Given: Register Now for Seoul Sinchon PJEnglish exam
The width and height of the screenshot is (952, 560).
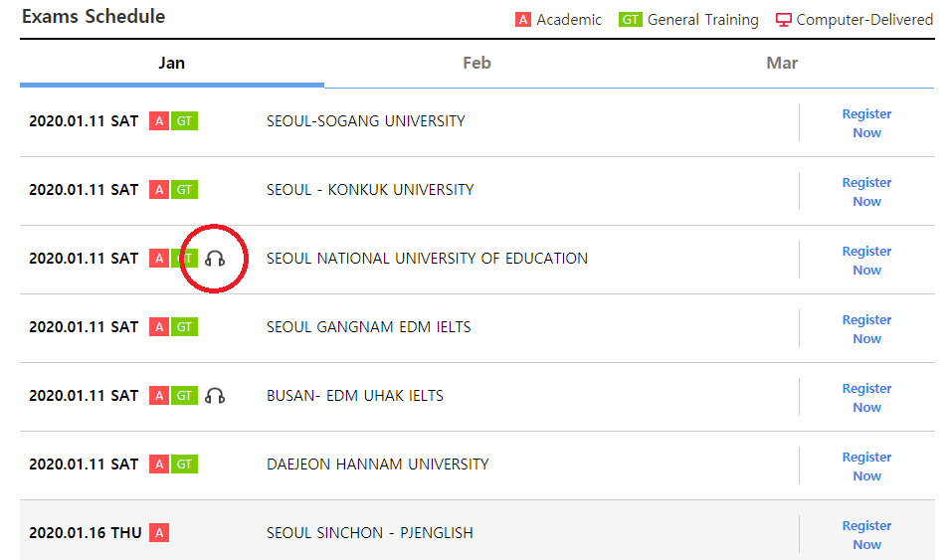Looking at the screenshot, I should click(866, 535).
